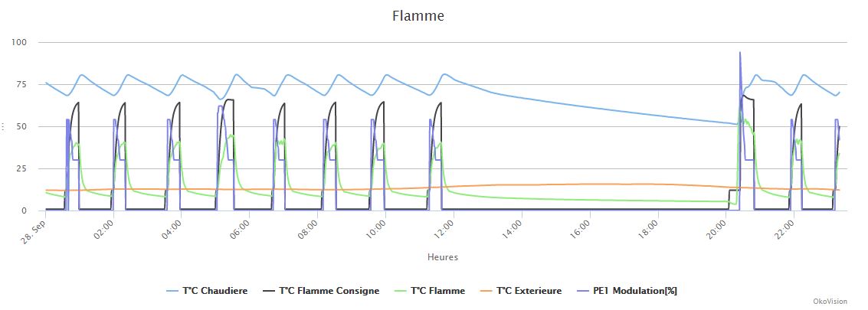The height and width of the screenshot is (310, 868).
Task: Click the Flamme chart title
Action: [418, 15]
